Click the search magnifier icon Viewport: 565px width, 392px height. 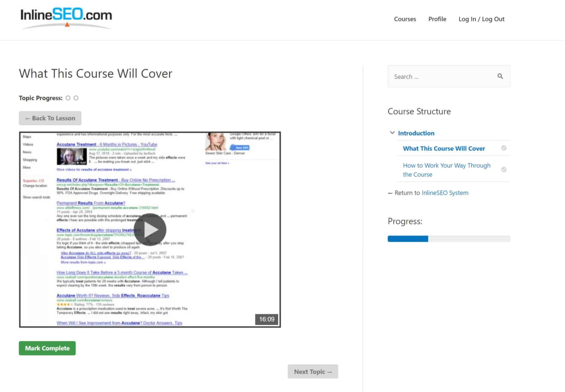tap(500, 76)
